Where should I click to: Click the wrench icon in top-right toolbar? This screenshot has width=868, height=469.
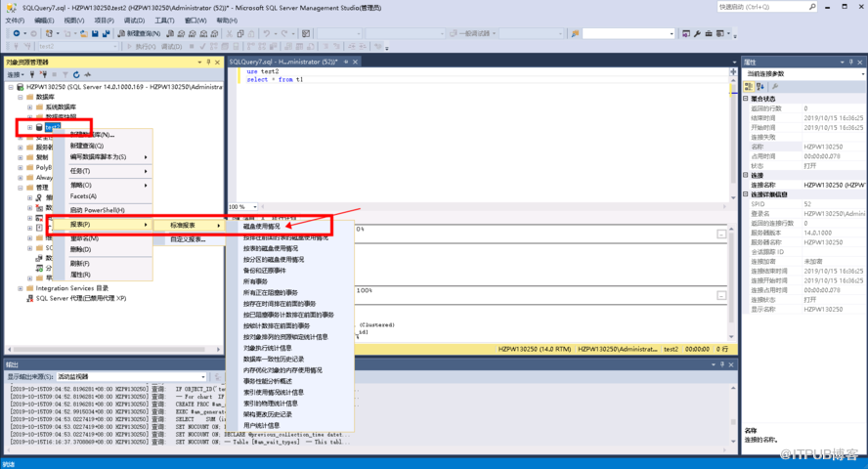coord(698,33)
